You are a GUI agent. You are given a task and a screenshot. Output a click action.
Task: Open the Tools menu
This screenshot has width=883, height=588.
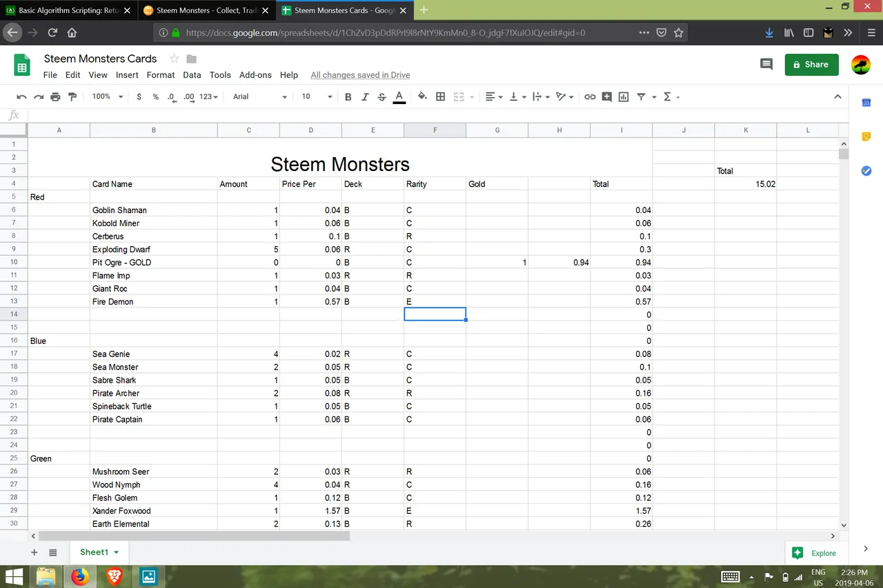pyautogui.click(x=220, y=75)
